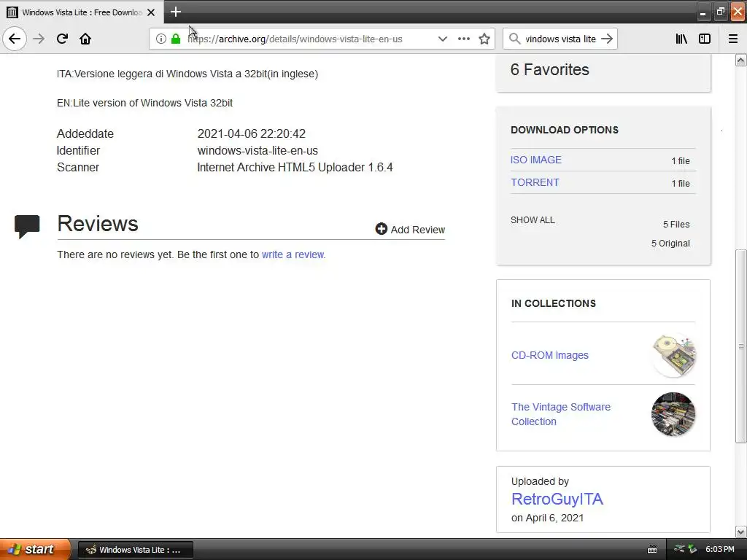This screenshot has height=560, width=747.
Task: Click the keyboard icon in system tray
Action: [652, 550]
